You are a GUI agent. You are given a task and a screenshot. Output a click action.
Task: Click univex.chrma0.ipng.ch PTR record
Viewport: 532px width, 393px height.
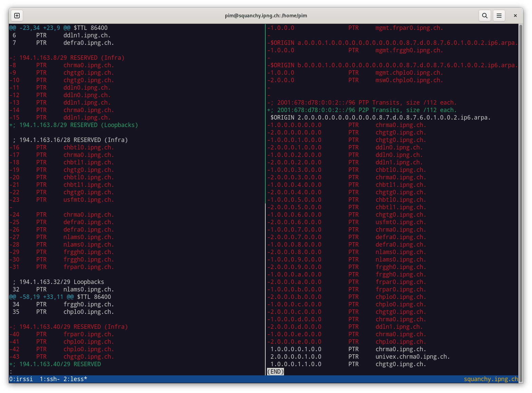[x=412, y=357]
